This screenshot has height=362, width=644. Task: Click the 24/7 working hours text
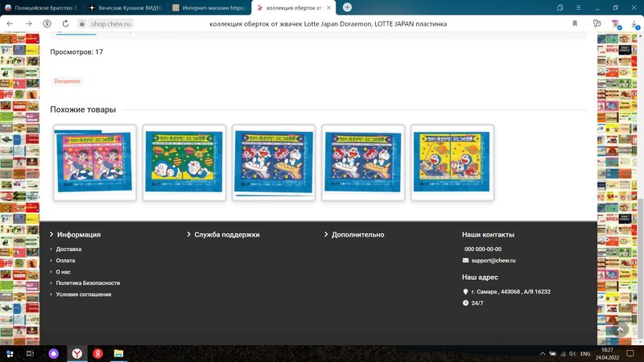tap(477, 303)
